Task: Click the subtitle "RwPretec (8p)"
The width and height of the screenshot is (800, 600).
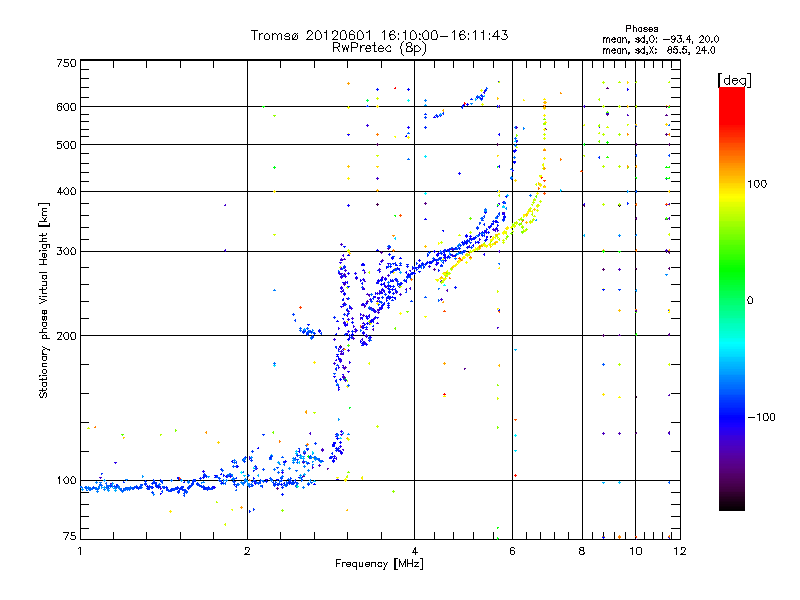Action: tap(379, 48)
